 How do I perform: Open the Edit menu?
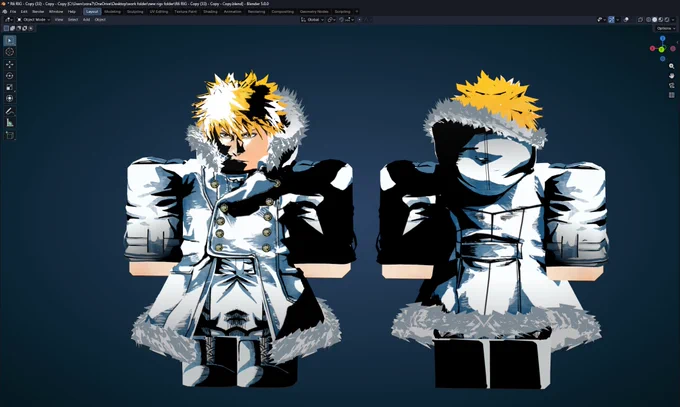pyautogui.click(x=24, y=12)
